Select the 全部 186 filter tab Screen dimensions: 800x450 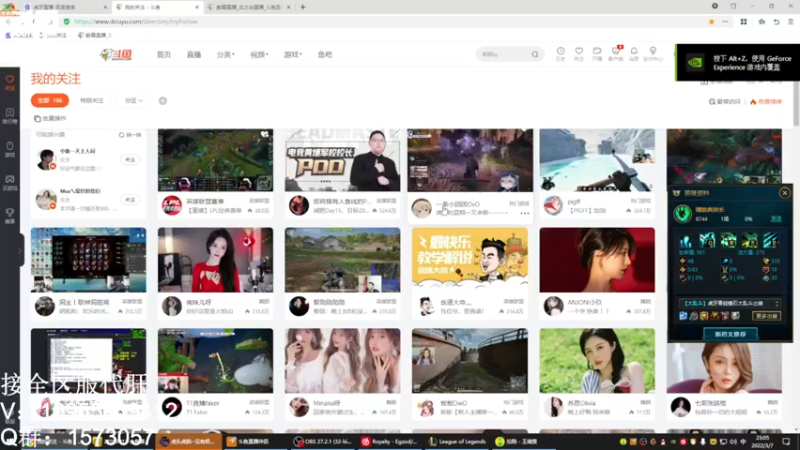[49, 101]
